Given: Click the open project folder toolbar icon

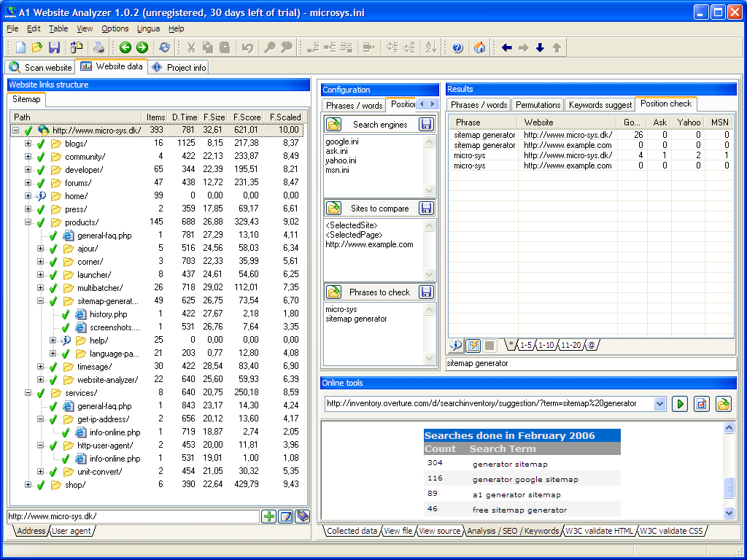Looking at the screenshot, I should (x=36, y=47).
